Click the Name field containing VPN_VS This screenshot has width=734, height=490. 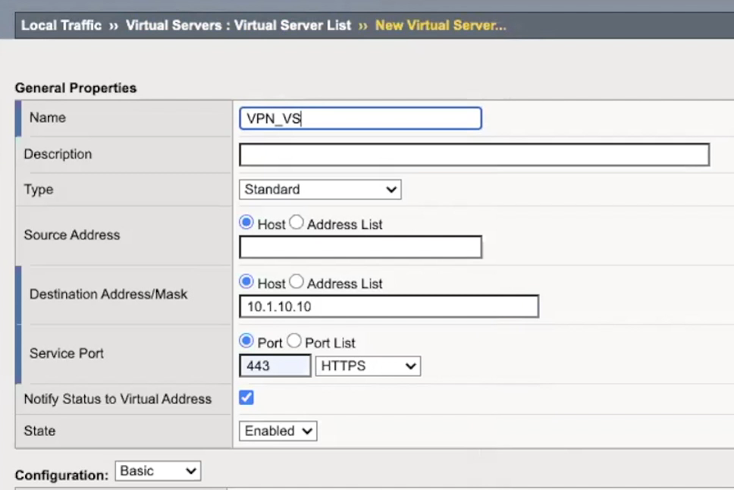coord(360,118)
